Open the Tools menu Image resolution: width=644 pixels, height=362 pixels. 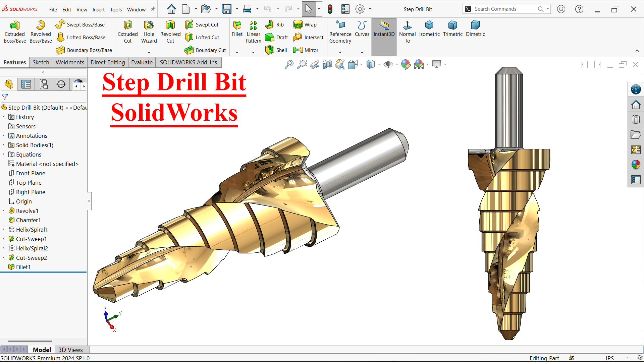[116, 9]
